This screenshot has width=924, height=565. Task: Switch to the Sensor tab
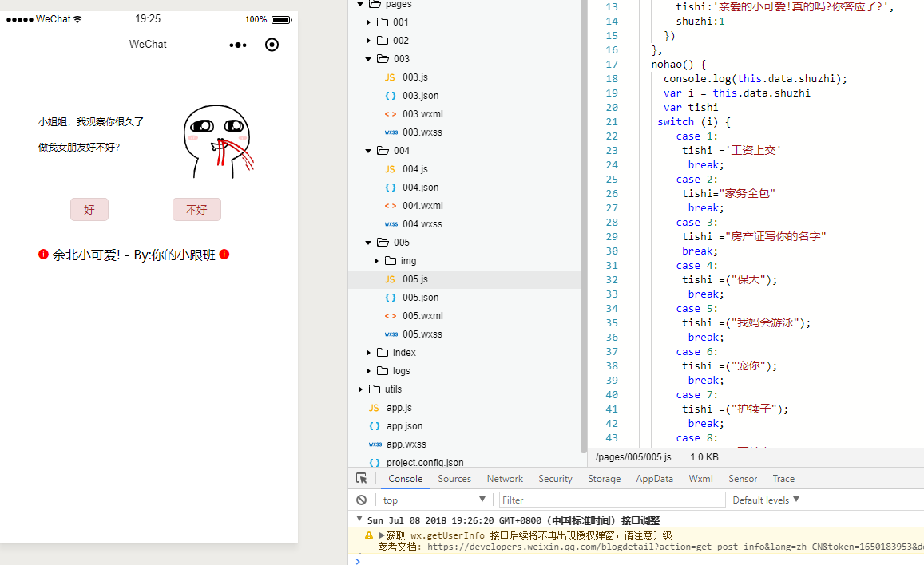743,479
